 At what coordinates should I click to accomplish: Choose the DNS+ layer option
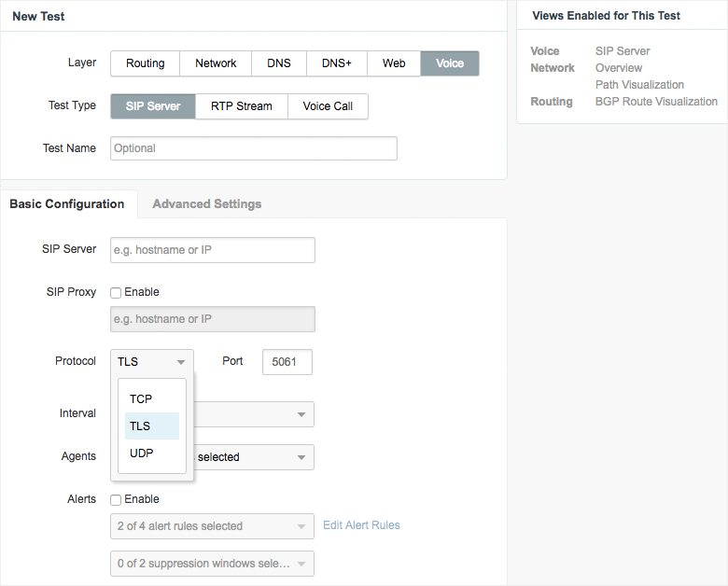coord(337,63)
